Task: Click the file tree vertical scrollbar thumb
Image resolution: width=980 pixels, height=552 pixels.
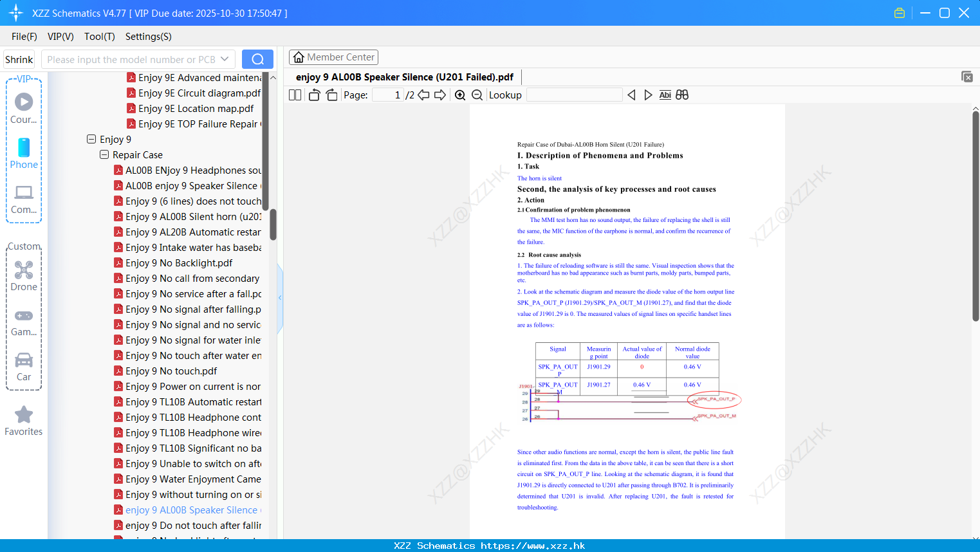Action: pos(273,225)
